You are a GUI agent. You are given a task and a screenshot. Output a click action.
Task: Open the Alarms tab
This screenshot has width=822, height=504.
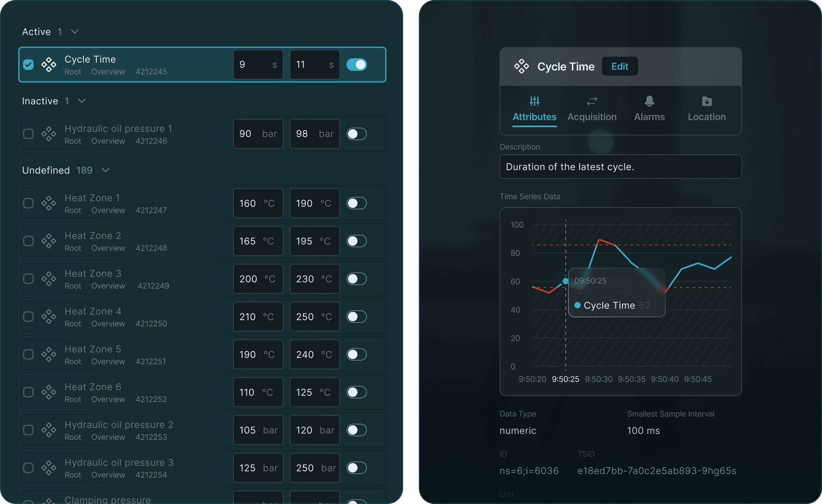point(649,117)
